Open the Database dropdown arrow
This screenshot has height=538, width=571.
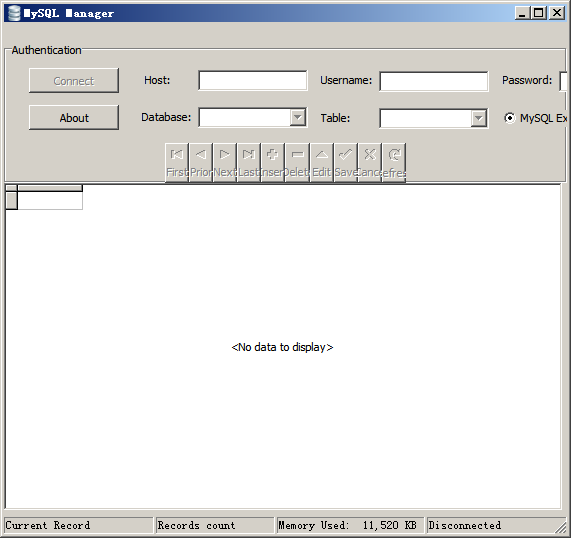coord(298,117)
